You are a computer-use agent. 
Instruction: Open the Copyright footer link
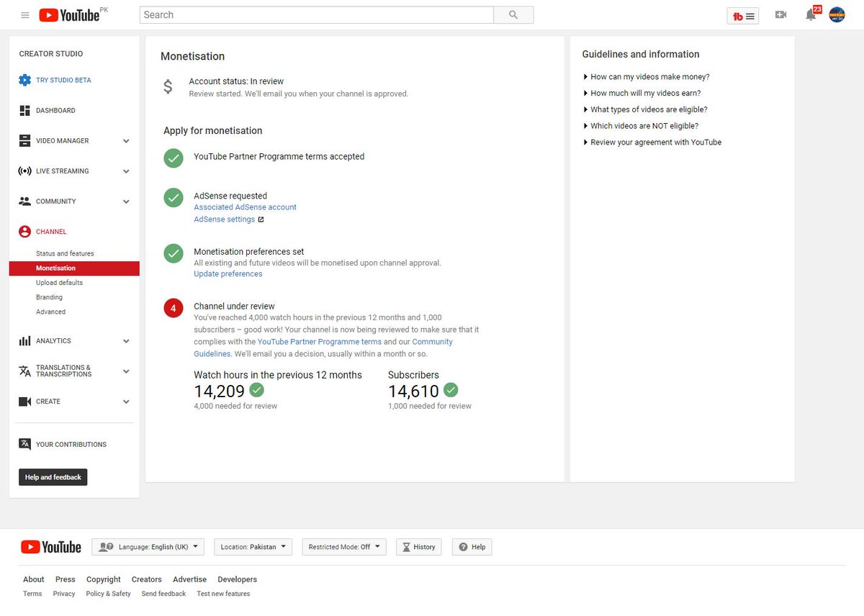[104, 579]
